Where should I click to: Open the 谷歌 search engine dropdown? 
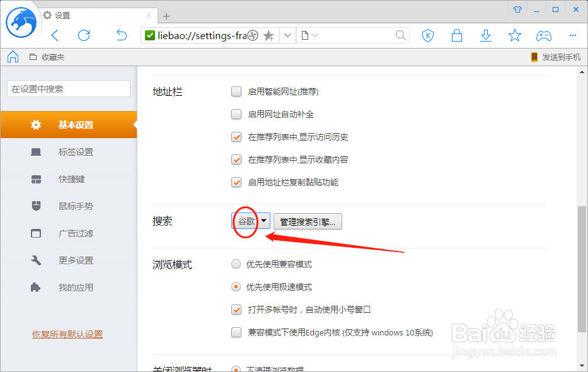point(250,221)
